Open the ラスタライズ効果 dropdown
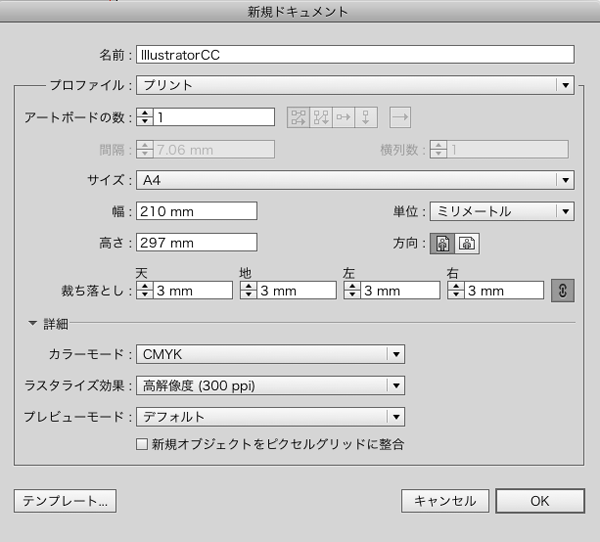Viewport: 600px width, 542px height. (x=269, y=385)
